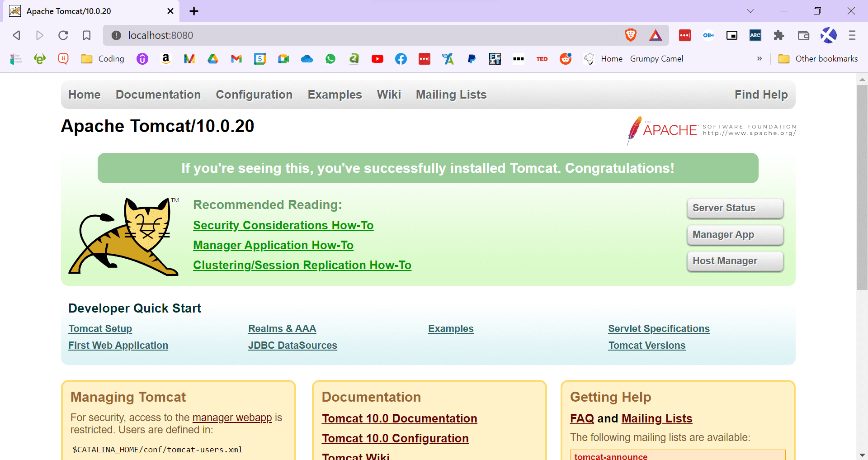Open the browser hamburger menu
Image resolution: width=868 pixels, height=460 pixels.
tap(853, 35)
